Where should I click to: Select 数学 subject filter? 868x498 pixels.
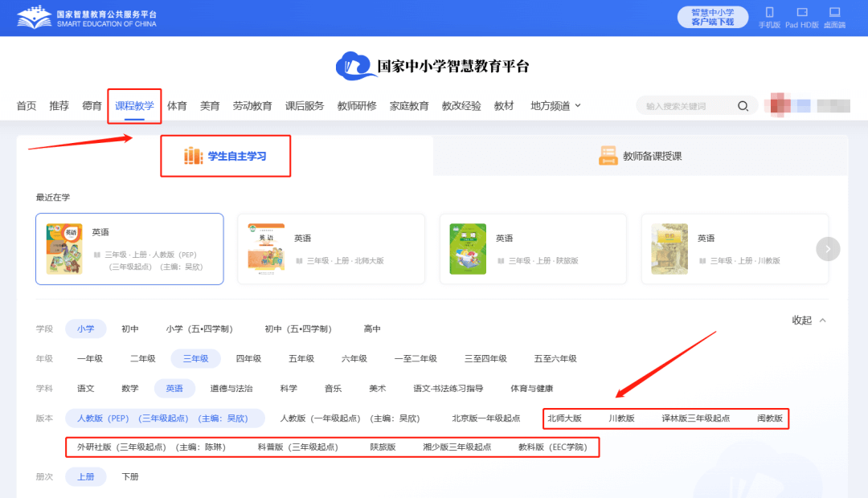[x=130, y=388]
